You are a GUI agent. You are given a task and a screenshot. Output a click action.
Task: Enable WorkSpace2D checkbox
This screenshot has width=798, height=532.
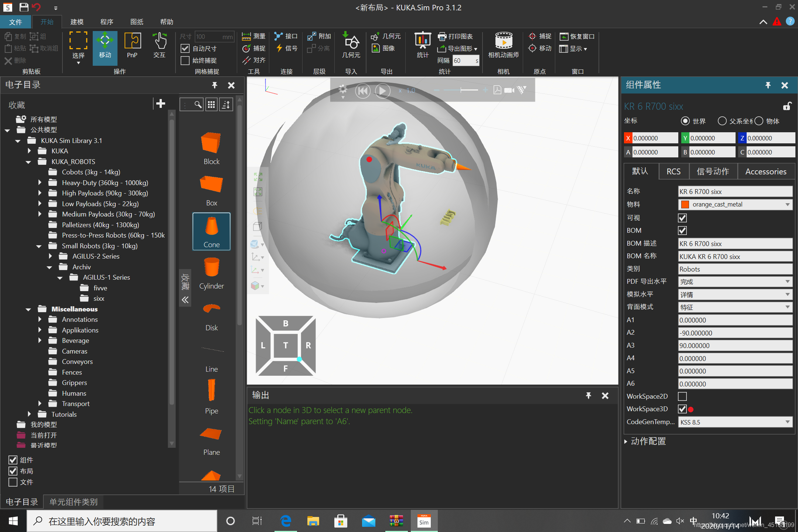pos(682,396)
